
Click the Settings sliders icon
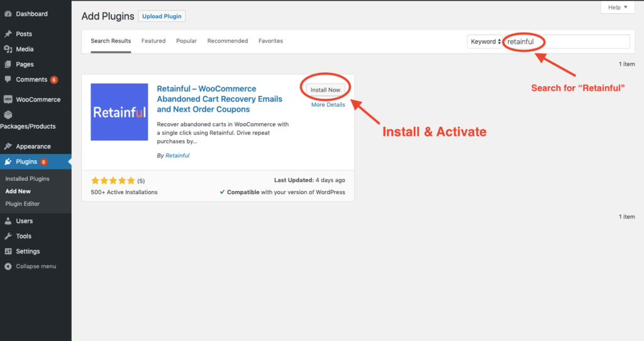tap(8, 251)
